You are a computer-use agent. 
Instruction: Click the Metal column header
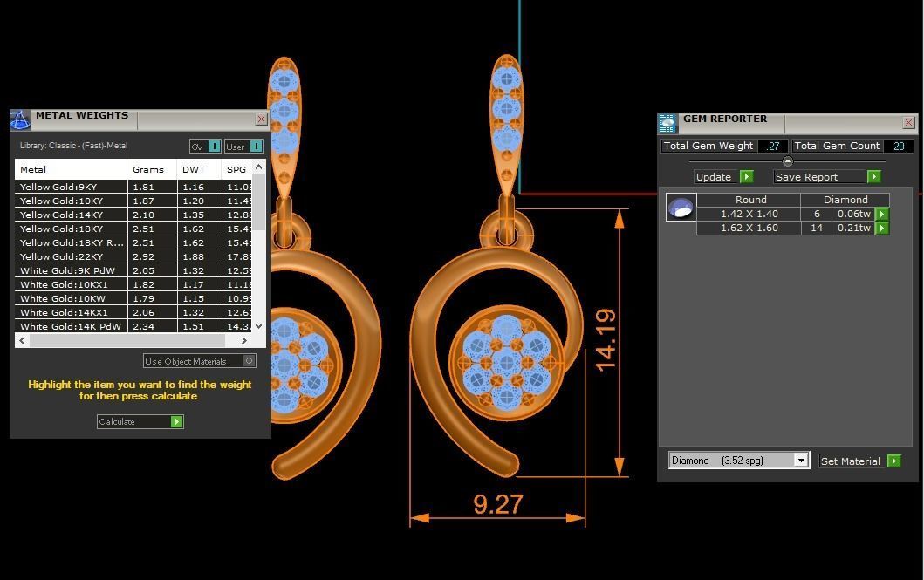tap(71, 169)
